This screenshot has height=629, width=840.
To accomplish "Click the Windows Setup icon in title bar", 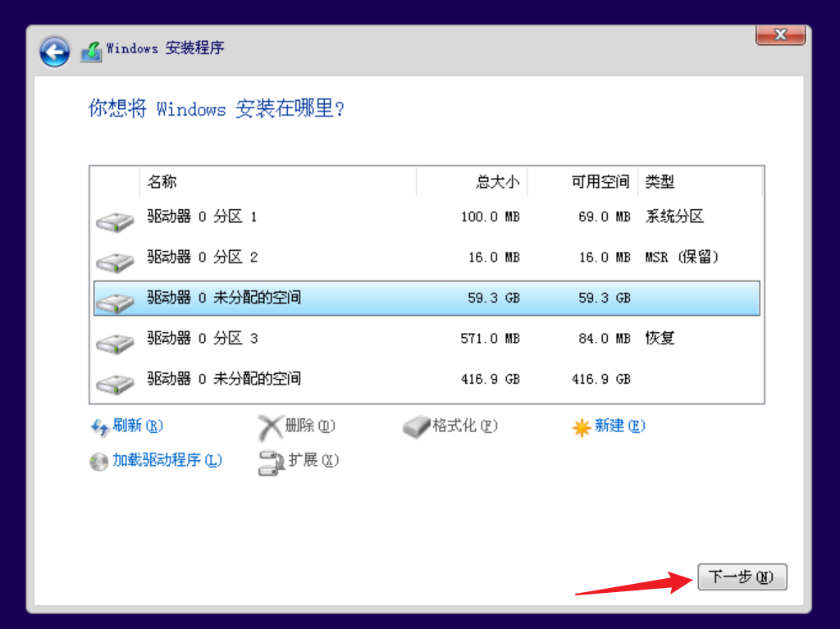I will pos(92,52).
